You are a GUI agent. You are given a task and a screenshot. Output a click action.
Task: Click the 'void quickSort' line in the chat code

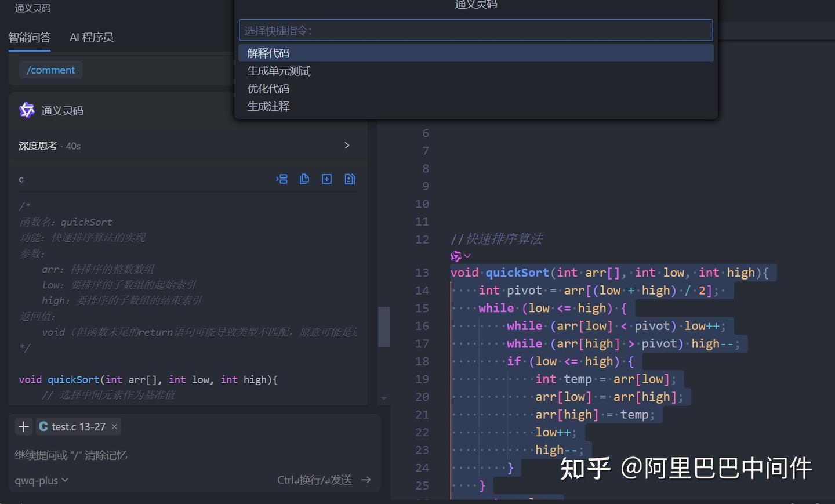click(148, 379)
